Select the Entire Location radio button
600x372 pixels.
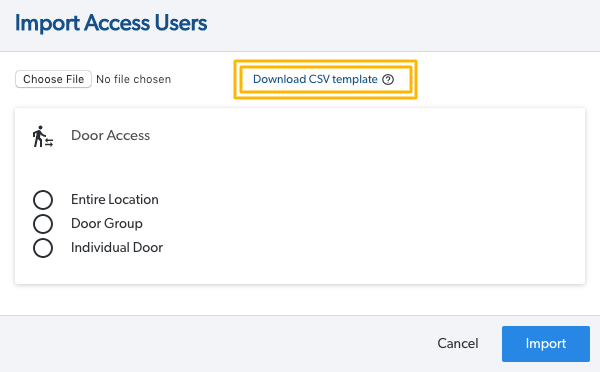pyautogui.click(x=43, y=200)
